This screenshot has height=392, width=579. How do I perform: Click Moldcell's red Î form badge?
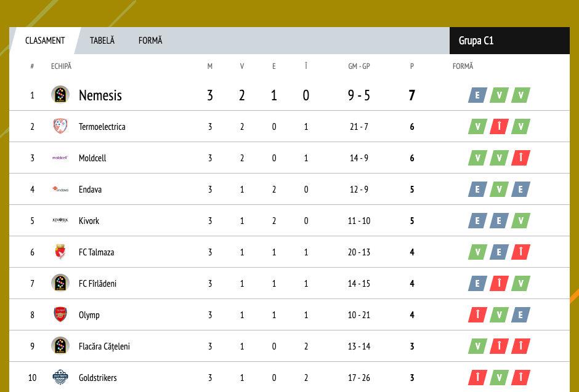(x=520, y=158)
